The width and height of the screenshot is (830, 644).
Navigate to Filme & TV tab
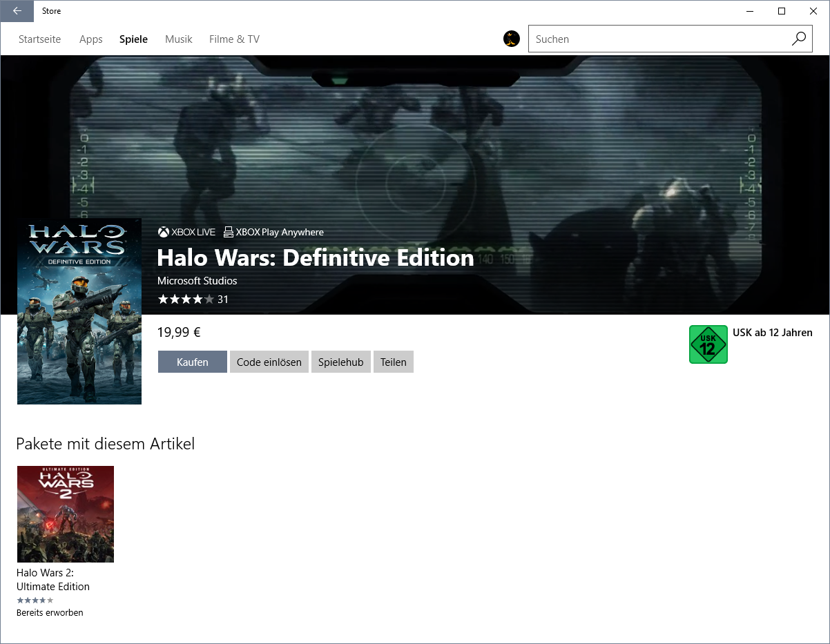[234, 39]
